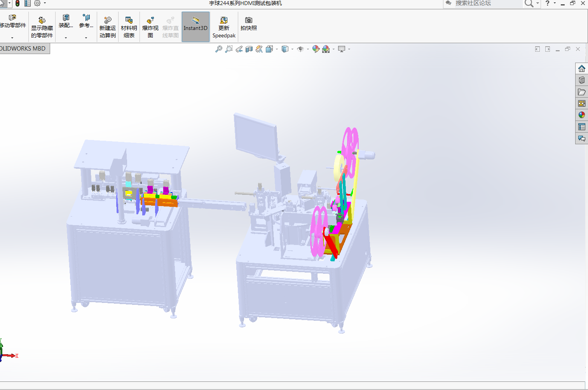Open the Appearances sphere tab in task pane
The image size is (588, 390).
point(581,115)
